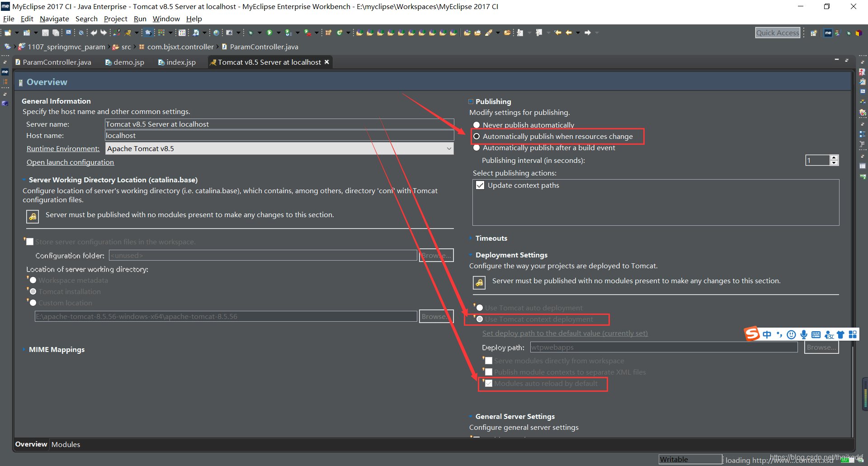
Task: Toggle the Sogou Chinese/English 中 mode icon
Action: (x=767, y=334)
